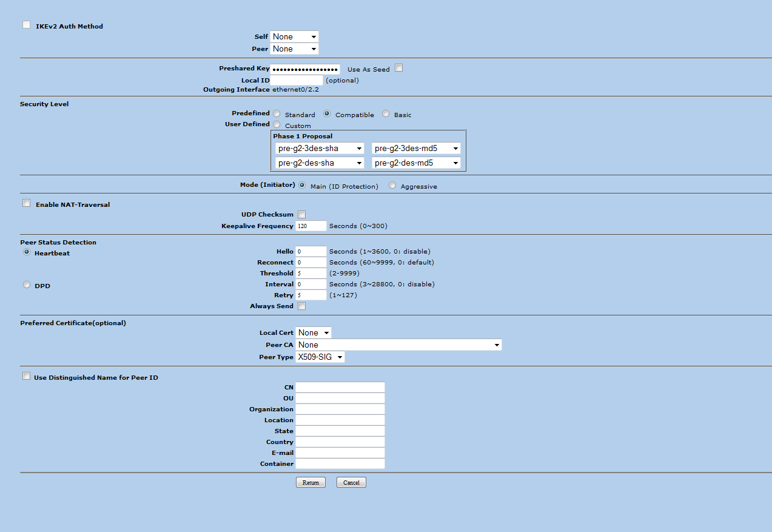Enable the IKEv2 Auth Method checkbox

tap(26, 25)
